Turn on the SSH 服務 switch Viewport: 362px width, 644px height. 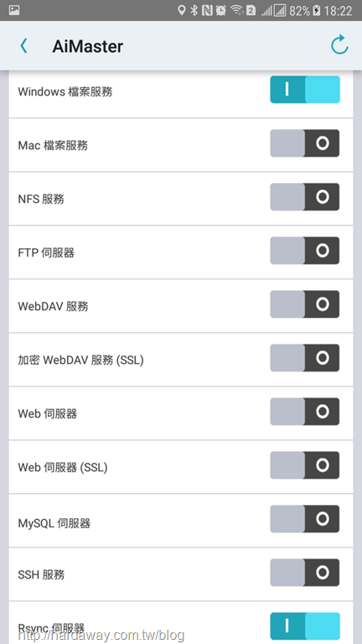pyautogui.click(x=304, y=573)
